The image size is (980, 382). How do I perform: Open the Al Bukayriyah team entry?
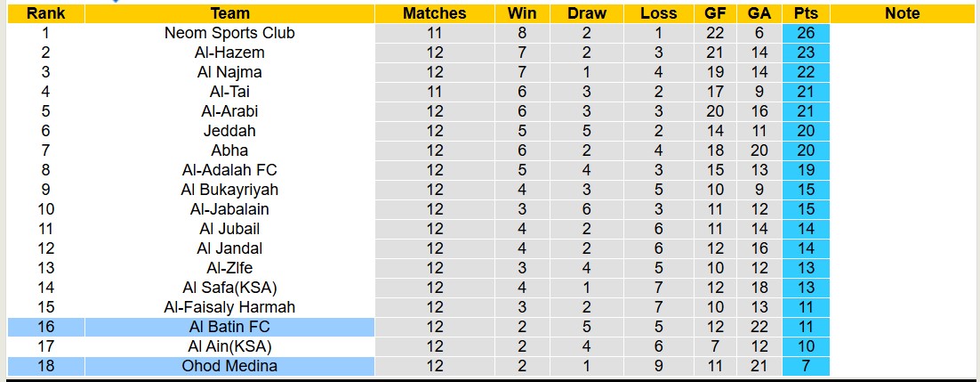pyautogui.click(x=229, y=190)
